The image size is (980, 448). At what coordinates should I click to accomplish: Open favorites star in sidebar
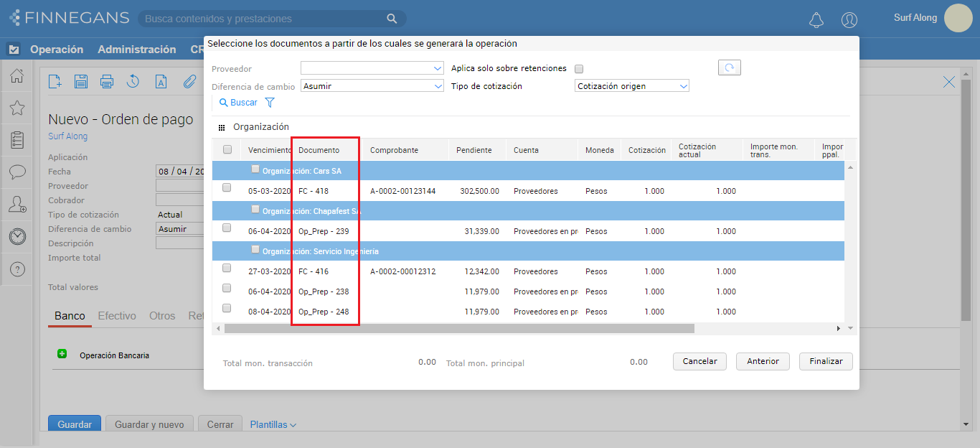(17, 108)
